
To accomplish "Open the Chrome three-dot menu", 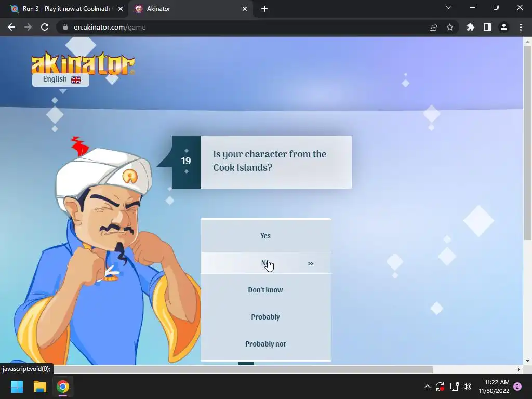I will 521,27.
